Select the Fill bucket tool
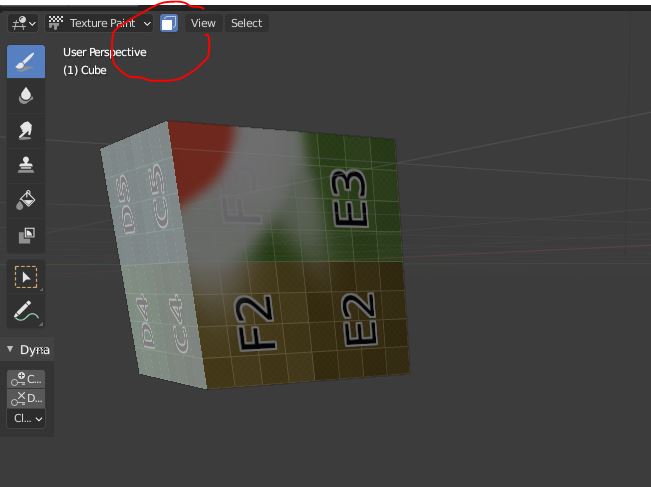Screen dimensions: 651x487 (x=26, y=201)
